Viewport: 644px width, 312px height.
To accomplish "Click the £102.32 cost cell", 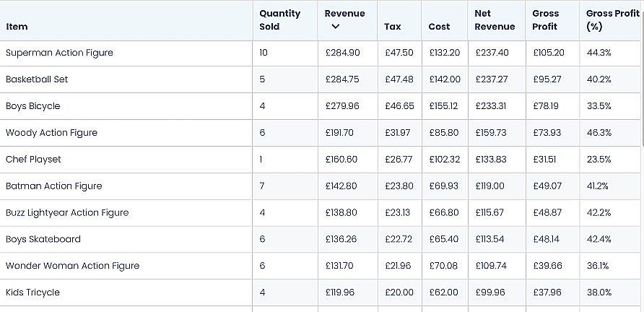I will (444, 160).
